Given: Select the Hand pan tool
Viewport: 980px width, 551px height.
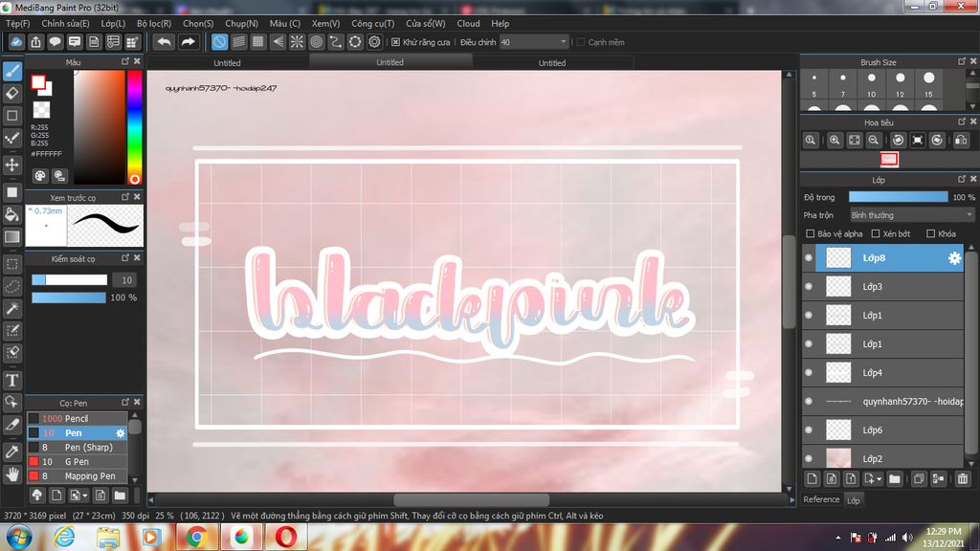Looking at the screenshot, I should [x=11, y=474].
